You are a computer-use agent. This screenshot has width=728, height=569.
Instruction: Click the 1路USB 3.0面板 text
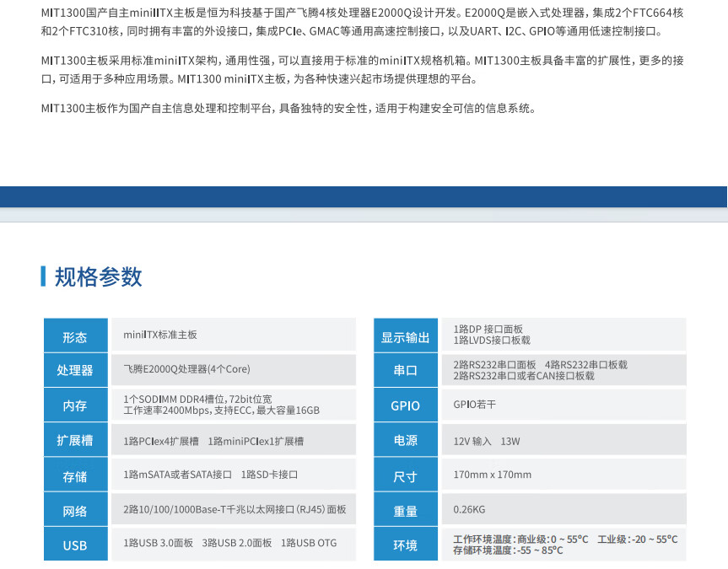tap(158, 543)
